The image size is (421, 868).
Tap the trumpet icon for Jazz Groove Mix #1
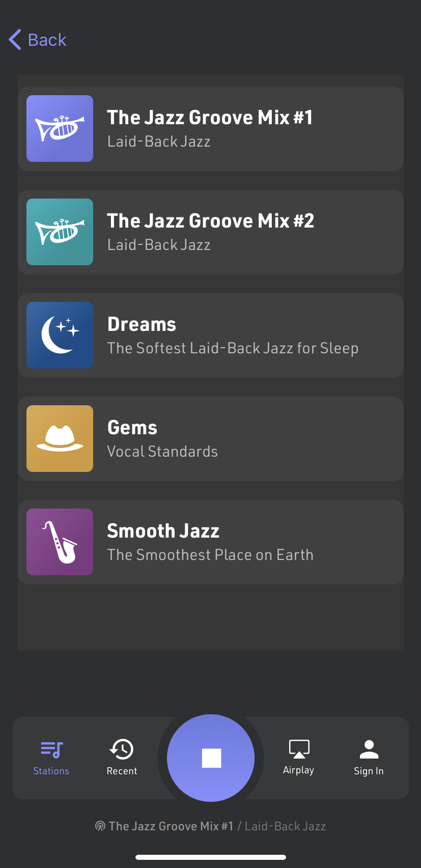(x=60, y=128)
